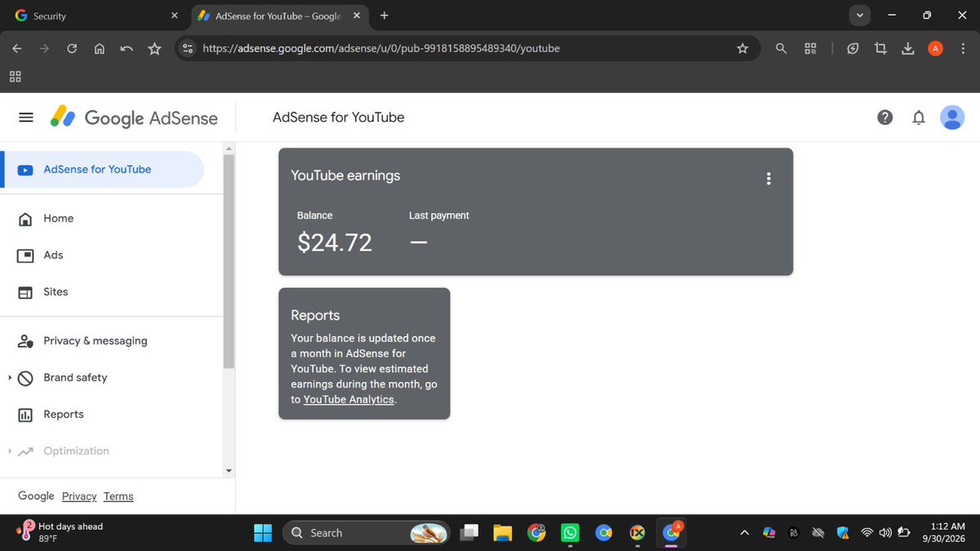Click the sidebar scrollbar thumb
Viewport: 980px width, 551px height.
click(x=229, y=261)
